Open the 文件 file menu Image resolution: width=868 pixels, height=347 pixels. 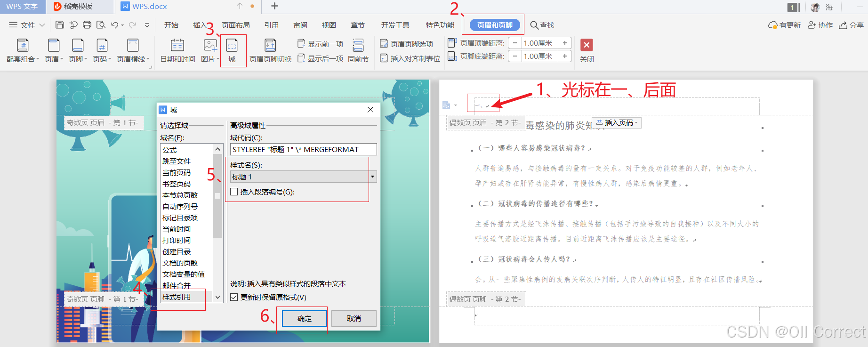27,25
